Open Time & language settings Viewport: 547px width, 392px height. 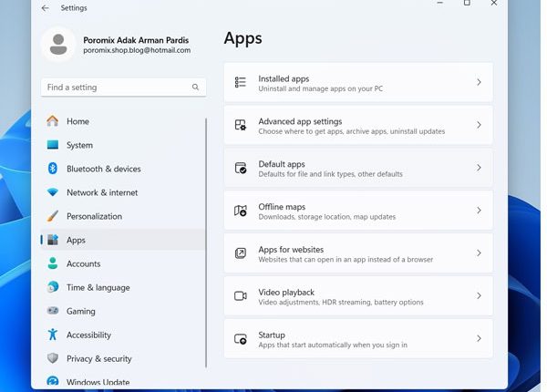(122, 287)
